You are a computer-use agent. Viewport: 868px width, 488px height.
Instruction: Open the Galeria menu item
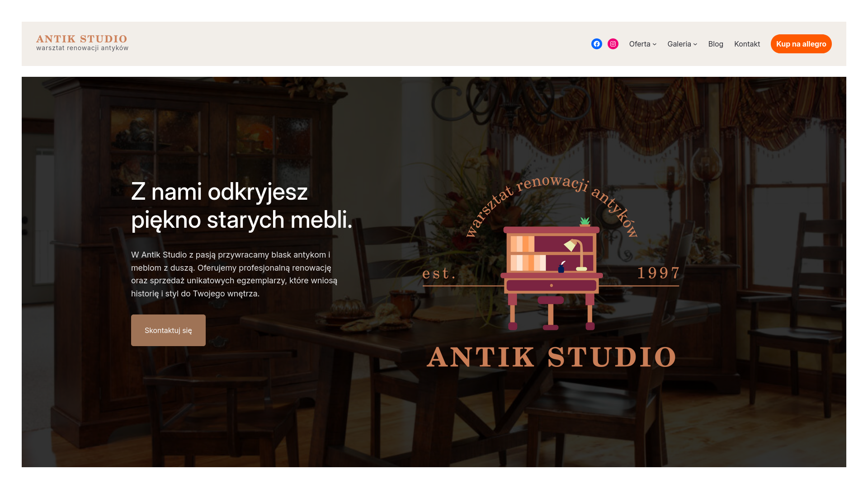point(679,44)
